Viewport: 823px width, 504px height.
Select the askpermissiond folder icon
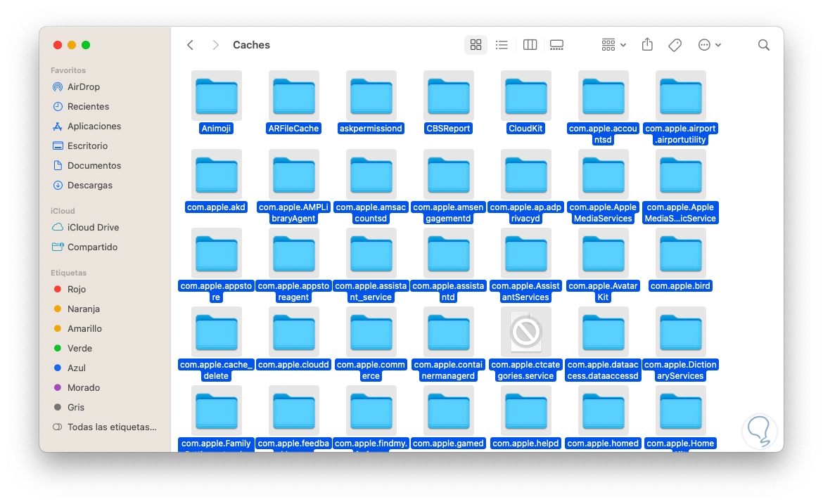(371, 96)
